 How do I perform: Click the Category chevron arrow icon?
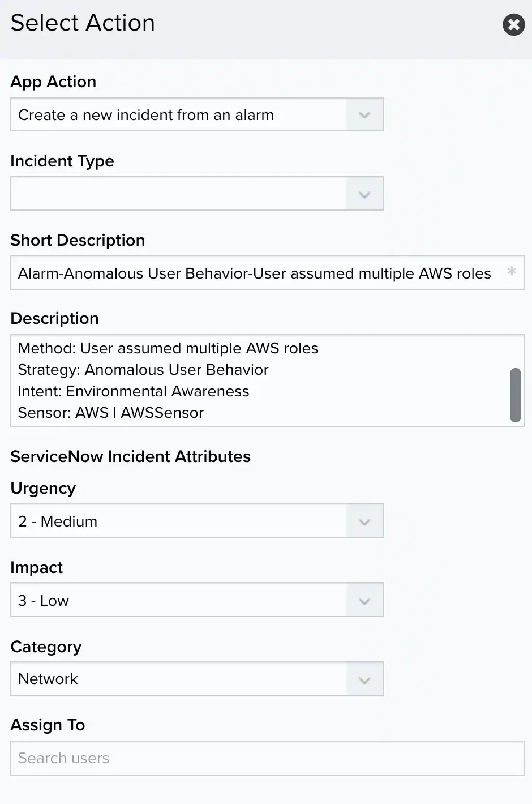[364, 680]
